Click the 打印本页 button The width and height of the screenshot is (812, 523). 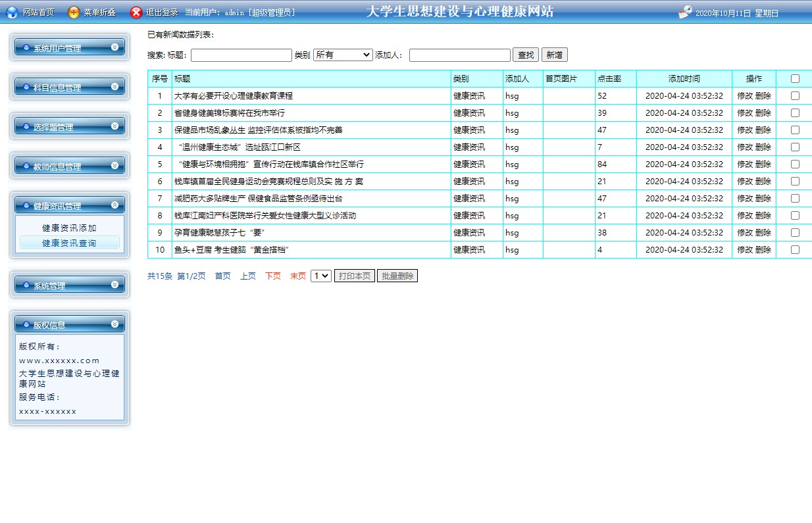point(355,276)
